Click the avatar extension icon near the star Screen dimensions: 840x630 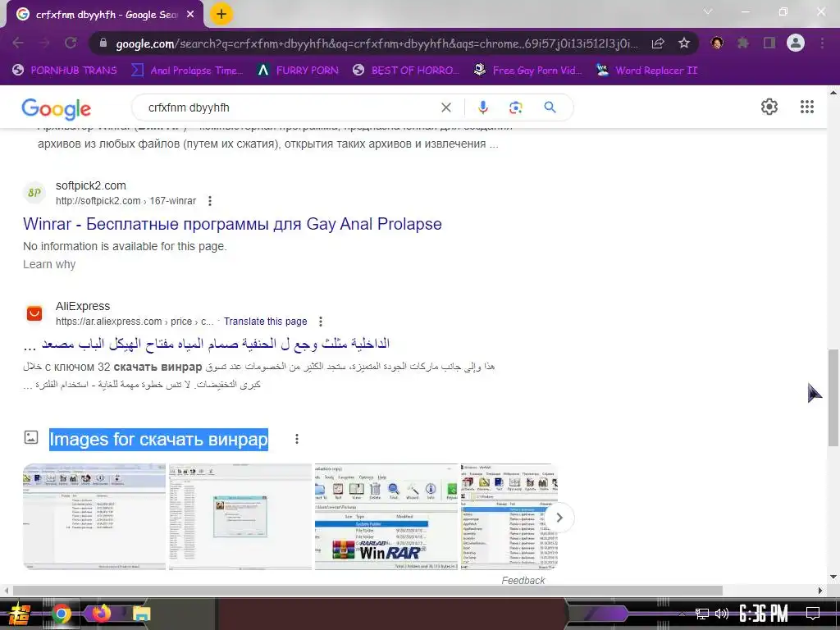[717, 43]
